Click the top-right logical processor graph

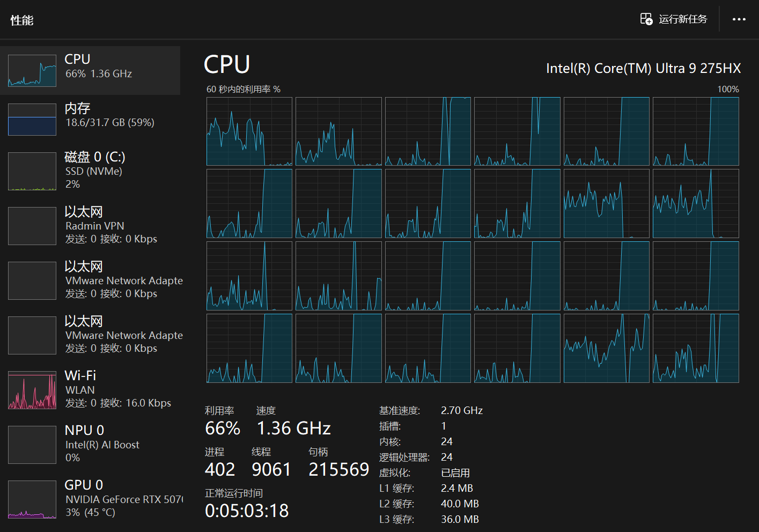pos(696,131)
